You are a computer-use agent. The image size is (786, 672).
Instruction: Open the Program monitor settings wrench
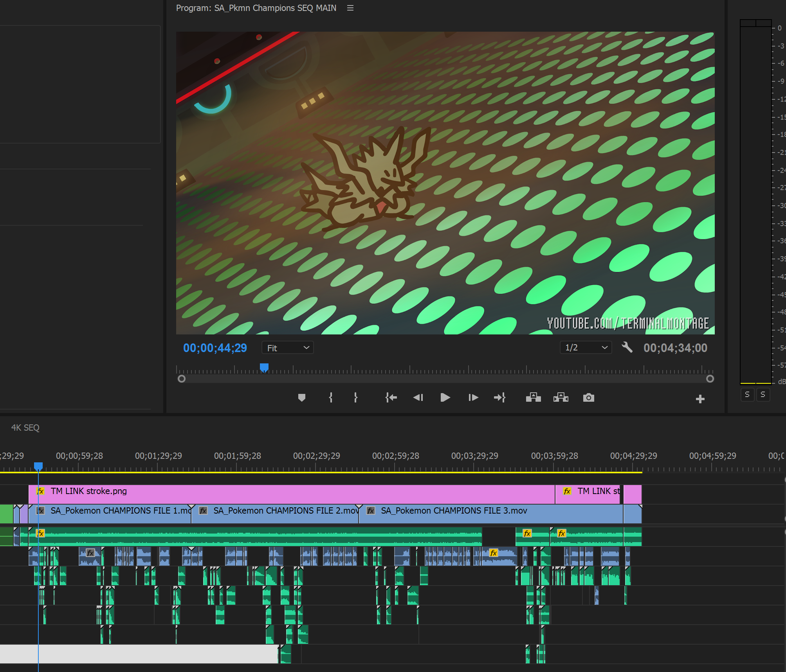point(627,347)
